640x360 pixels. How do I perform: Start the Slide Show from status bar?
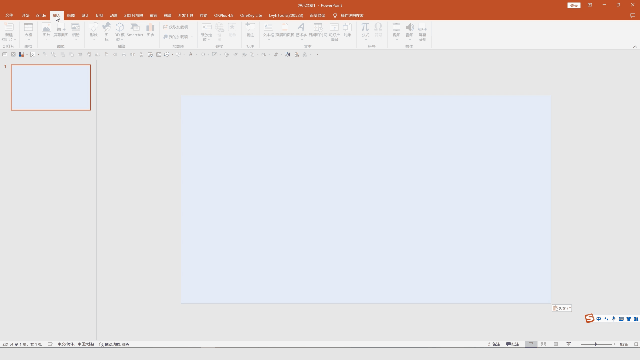coord(569,344)
